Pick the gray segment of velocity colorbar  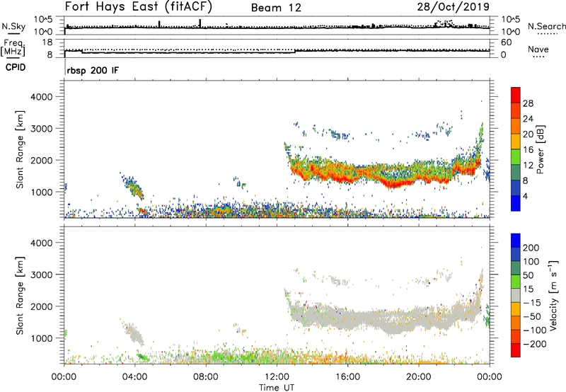(516, 296)
